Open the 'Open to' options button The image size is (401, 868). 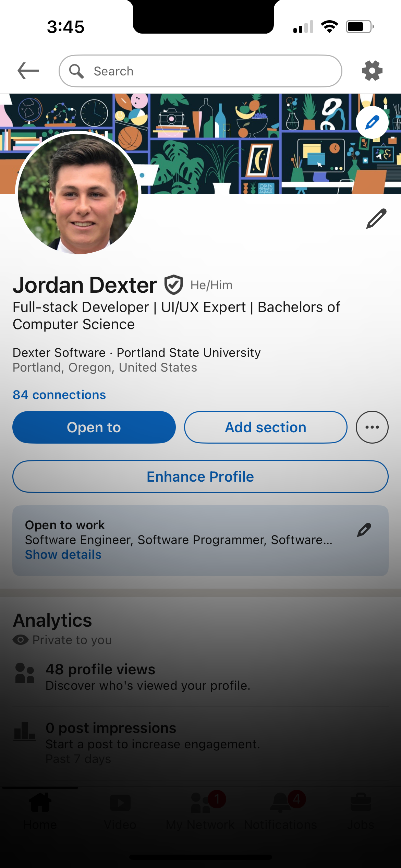click(x=94, y=427)
